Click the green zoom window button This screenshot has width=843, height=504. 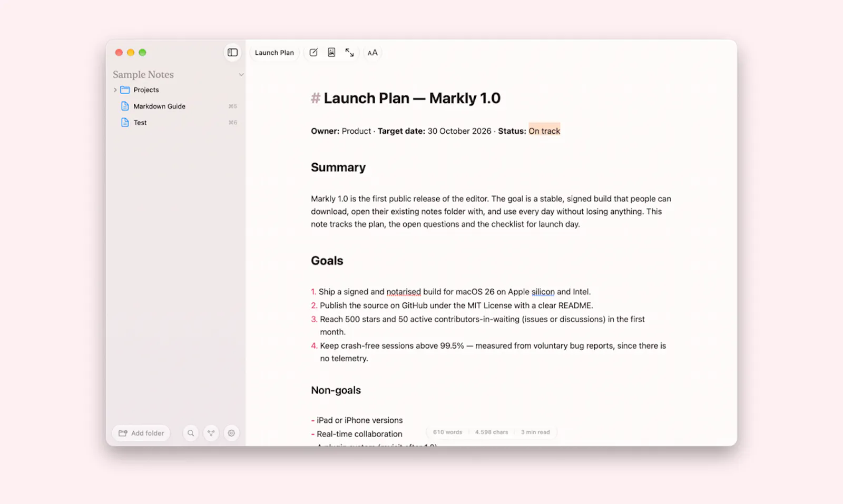pos(142,52)
